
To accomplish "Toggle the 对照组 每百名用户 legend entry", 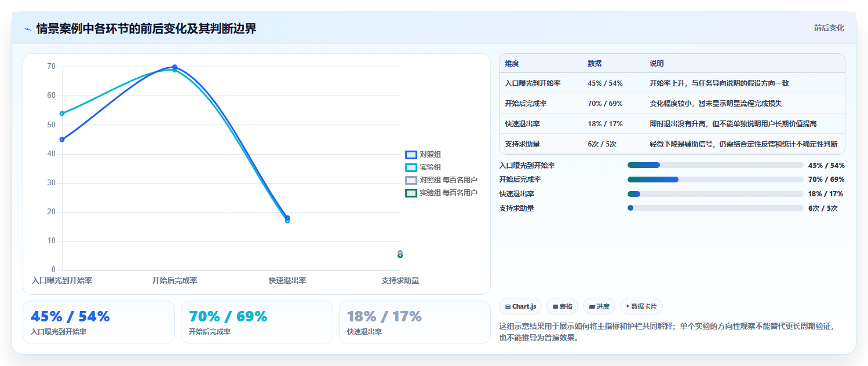I will tap(441, 180).
